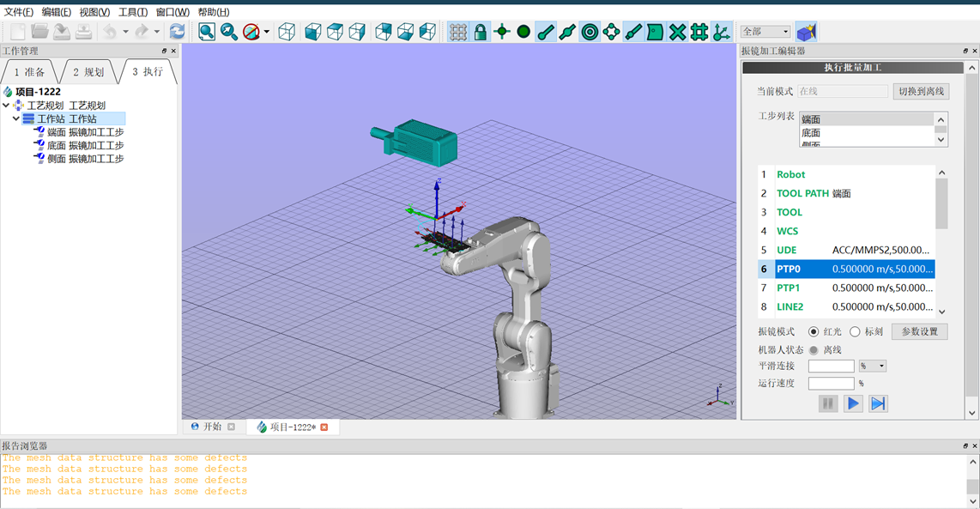980x509 pixels.
Task: Toggle the green padlock lock icon
Action: (x=481, y=32)
